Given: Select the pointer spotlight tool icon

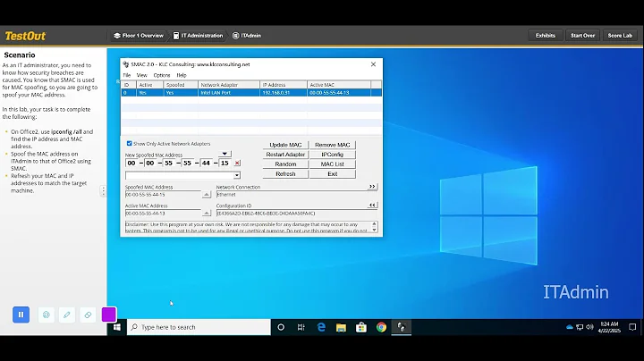Looking at the screenshot, I should pos(46,315).
